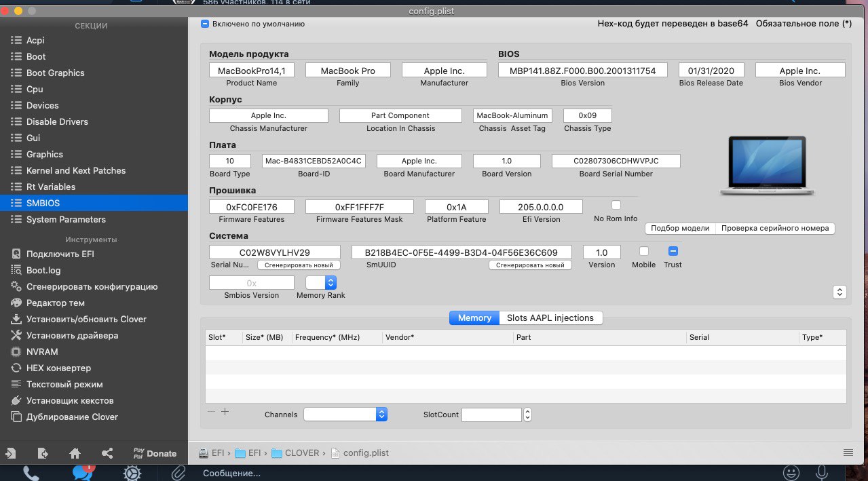Click the home icon in bottom bar
This screenshot has height=481, width=868.
(75, 453)
